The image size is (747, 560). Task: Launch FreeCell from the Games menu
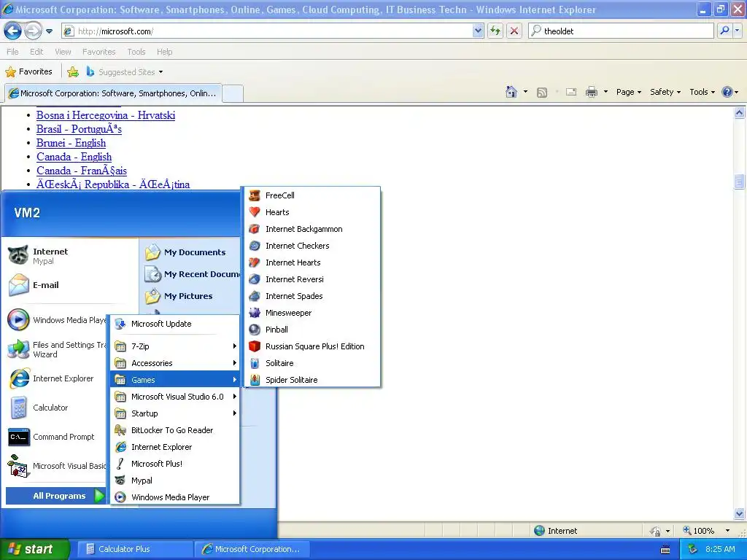pos(312,195)
